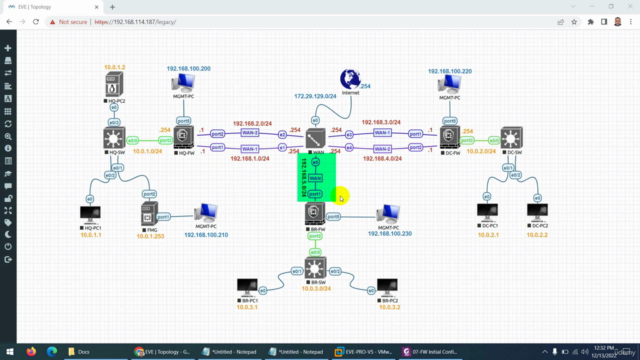The width and height of the screenshot is (640, 360).
Task: Click the 10.0.2.0/24 subnet label
Action: 481,151
